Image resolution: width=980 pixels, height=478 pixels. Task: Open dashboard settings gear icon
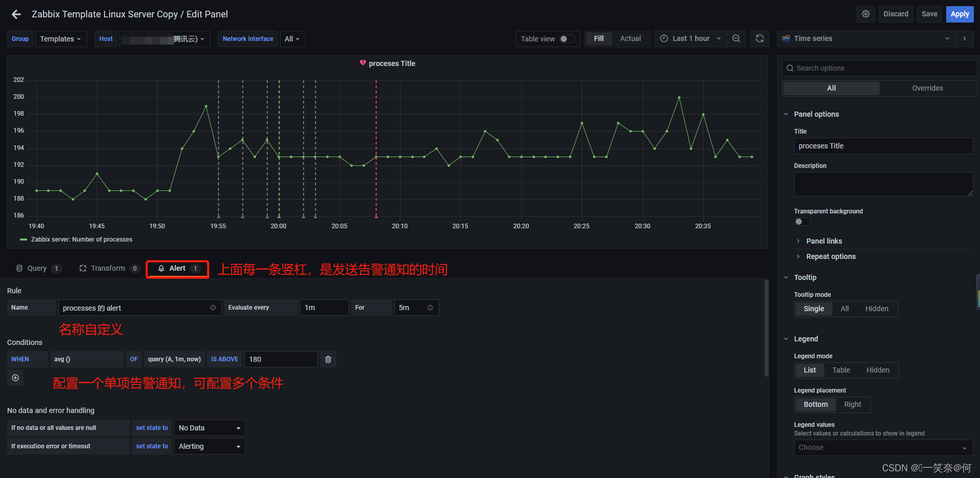coord(866,14)
